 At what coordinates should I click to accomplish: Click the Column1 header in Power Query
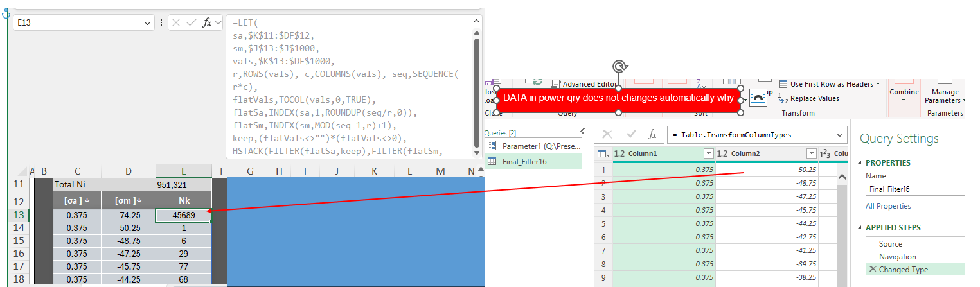click(x=664, y=153)
